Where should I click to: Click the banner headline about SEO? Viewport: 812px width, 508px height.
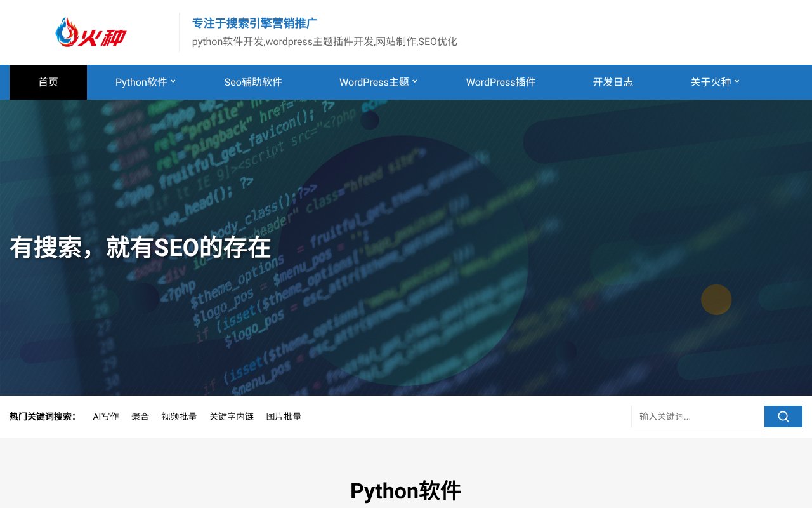pos(140,248)
